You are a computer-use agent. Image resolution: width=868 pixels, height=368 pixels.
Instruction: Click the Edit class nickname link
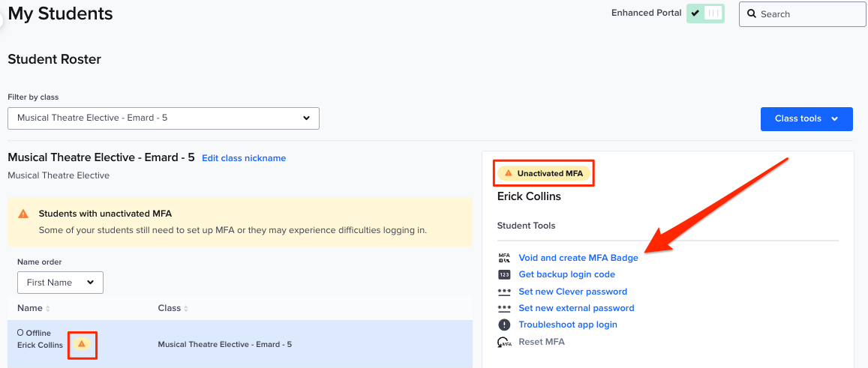[x=244, y=158]
